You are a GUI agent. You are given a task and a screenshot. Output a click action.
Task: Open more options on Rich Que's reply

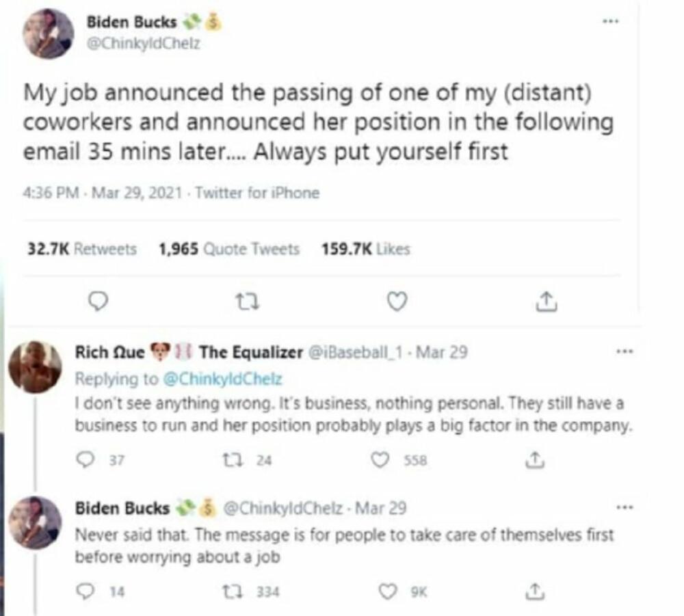622,353
